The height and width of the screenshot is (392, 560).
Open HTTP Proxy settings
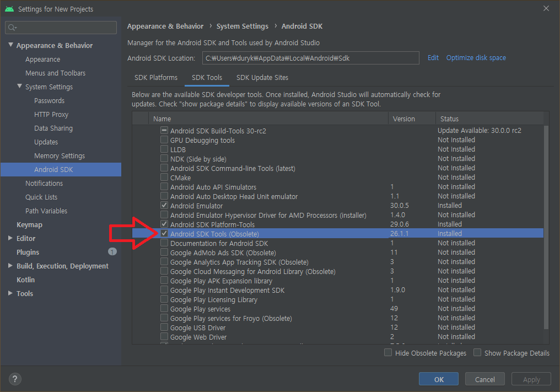[x=51, y=114]
